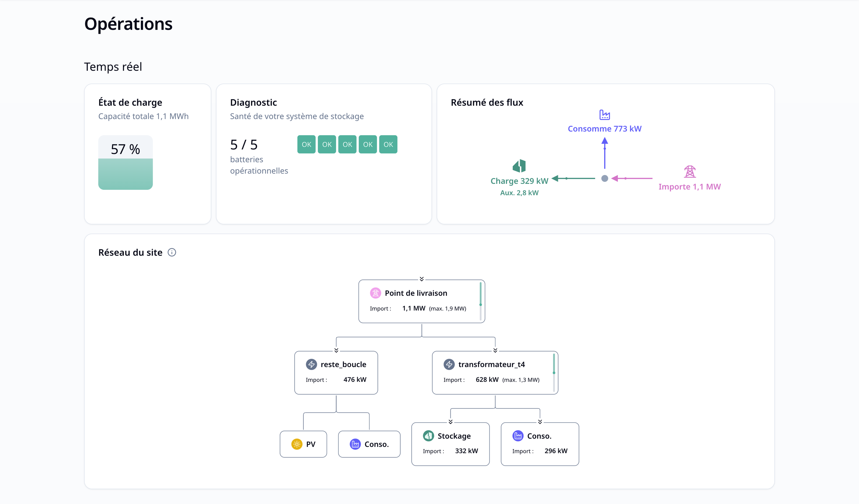Click the Diagnostic card title
This screenshot has height=504, width=859.
pyautogui.click(x=254, y=103)
